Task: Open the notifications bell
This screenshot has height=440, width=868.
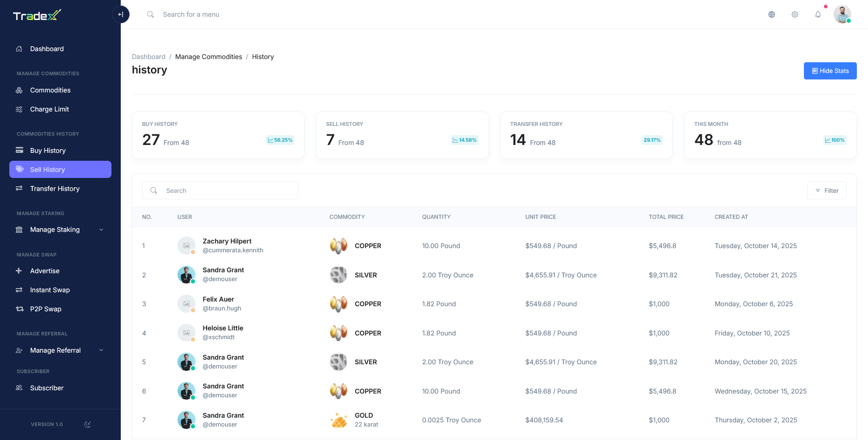Action: coord(818,14)
